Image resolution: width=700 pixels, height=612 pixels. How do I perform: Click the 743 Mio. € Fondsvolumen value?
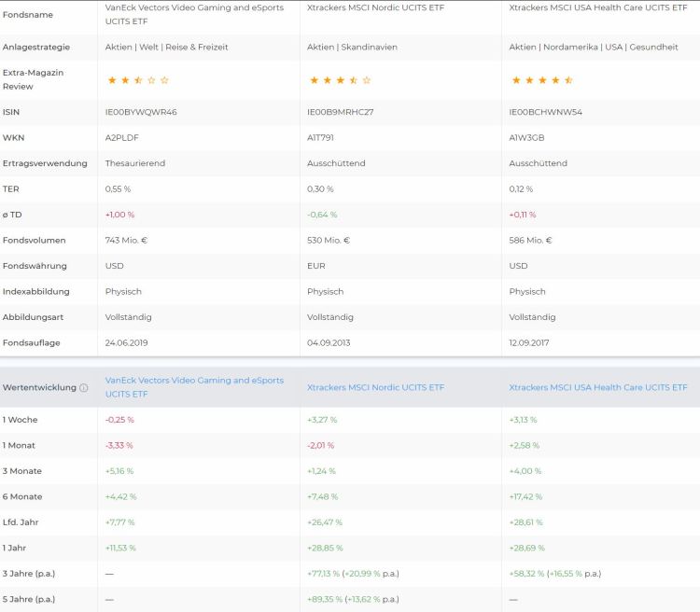click(128, 241)
